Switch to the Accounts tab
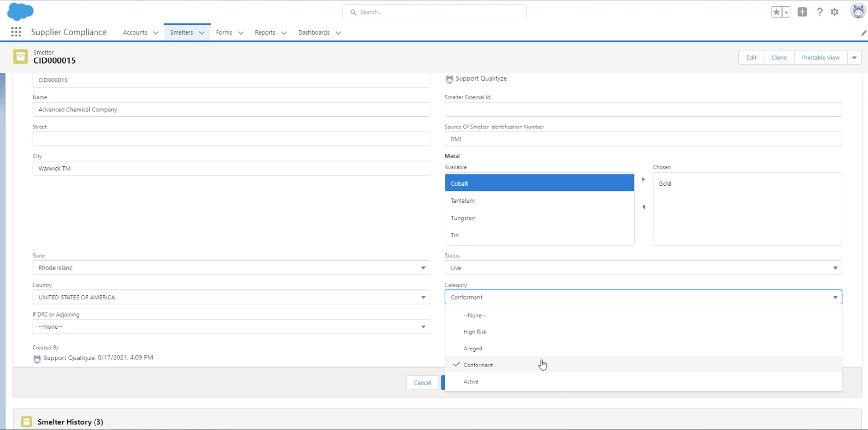Screen dimensions: 868x430 (x=135, y=32)
